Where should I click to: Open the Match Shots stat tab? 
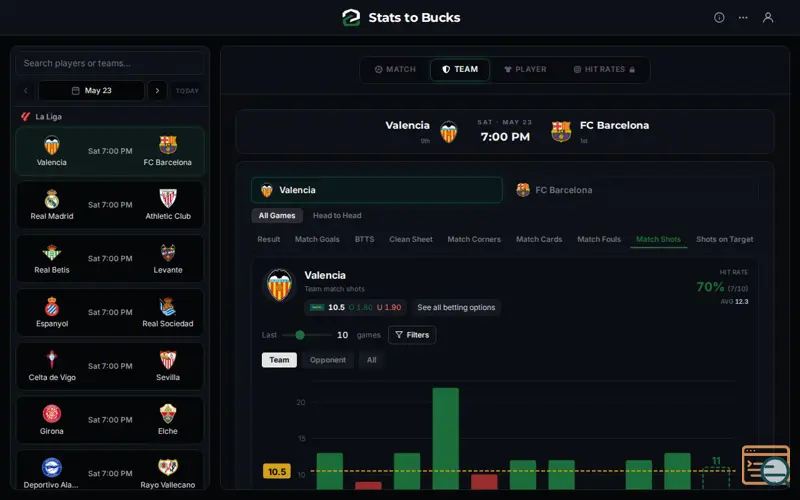658,239
